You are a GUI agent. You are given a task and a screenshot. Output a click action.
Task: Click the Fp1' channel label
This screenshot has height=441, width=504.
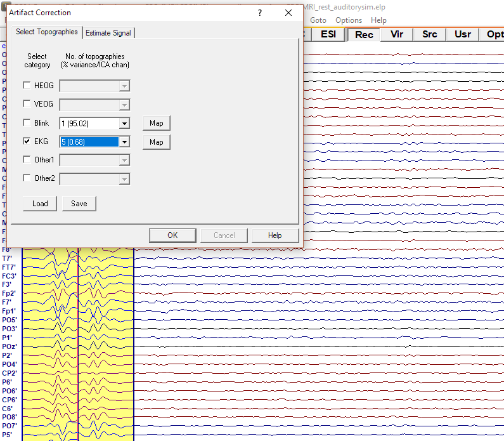click(10, 311)
